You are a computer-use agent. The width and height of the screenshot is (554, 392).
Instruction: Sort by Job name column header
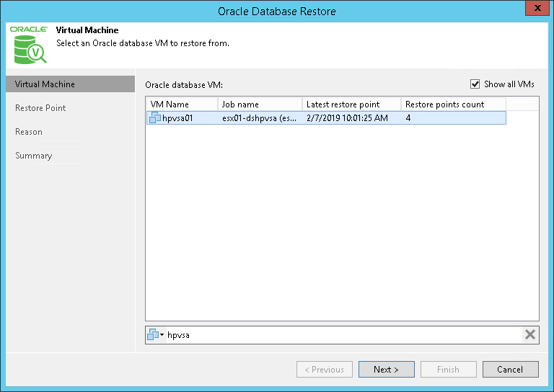coord(260,104)
